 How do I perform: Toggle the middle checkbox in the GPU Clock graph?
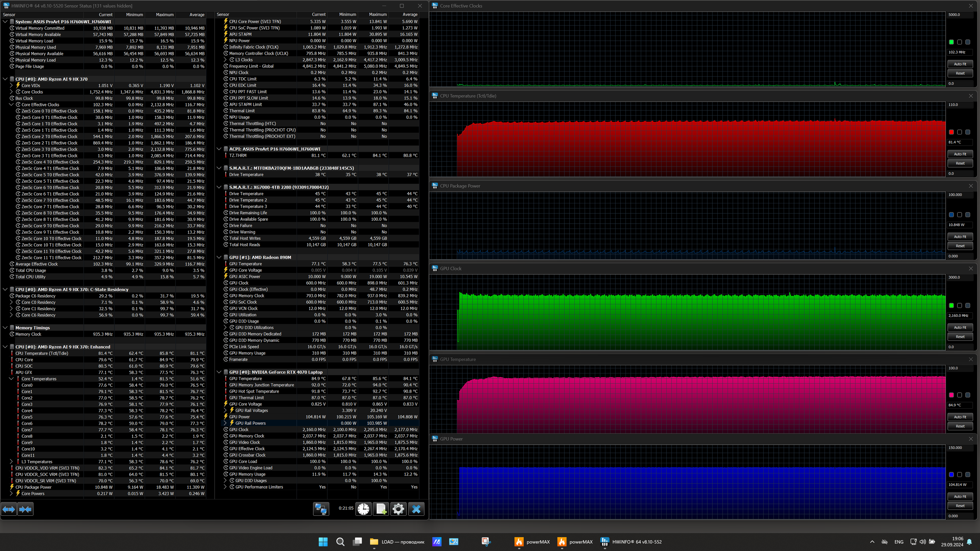point(959,305)
